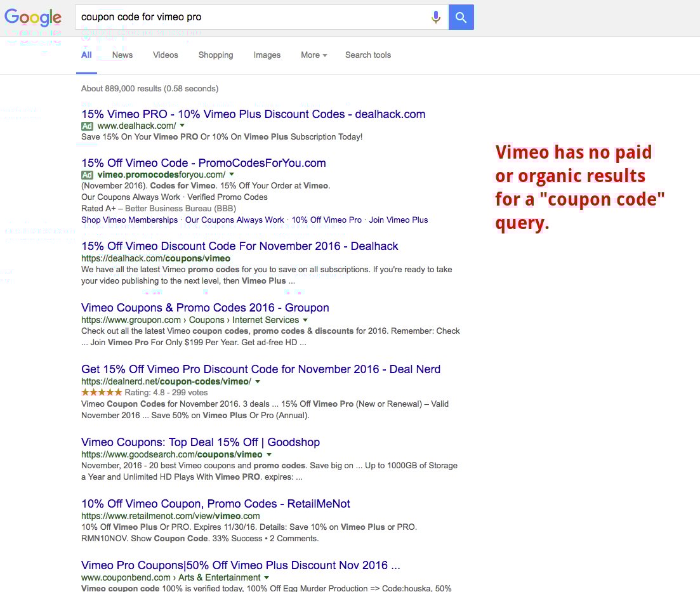700x592 pixels.
Task: Click the Ad badge next to www.dealhack.com
Action: (x=87, y=126)
